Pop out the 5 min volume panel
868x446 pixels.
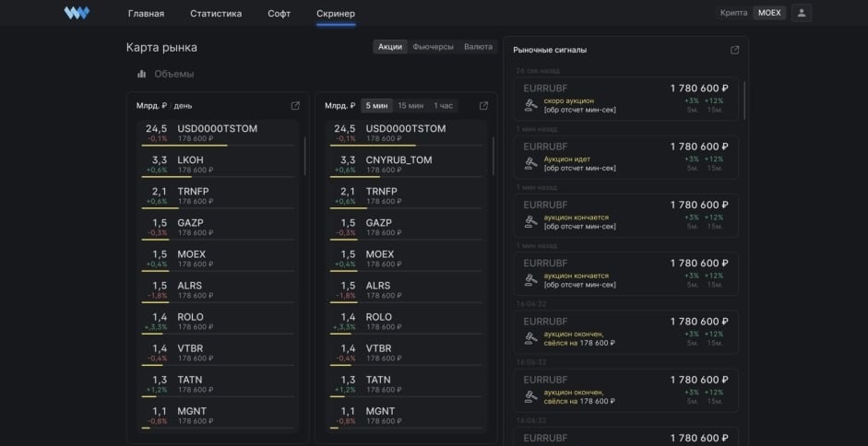click(x=483, y=106)
